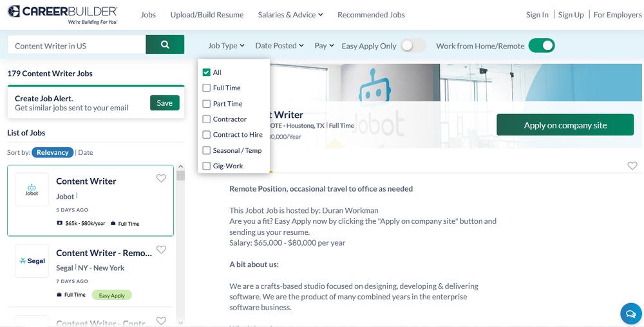Go to Upload/Build Resume

tap(207, 15)
